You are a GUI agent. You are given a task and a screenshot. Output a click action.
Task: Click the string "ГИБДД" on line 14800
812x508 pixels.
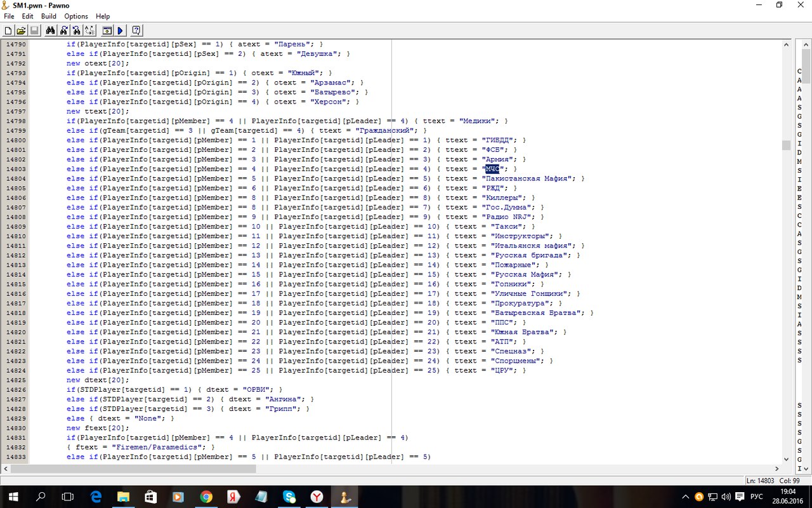click(x=498, y=140)
